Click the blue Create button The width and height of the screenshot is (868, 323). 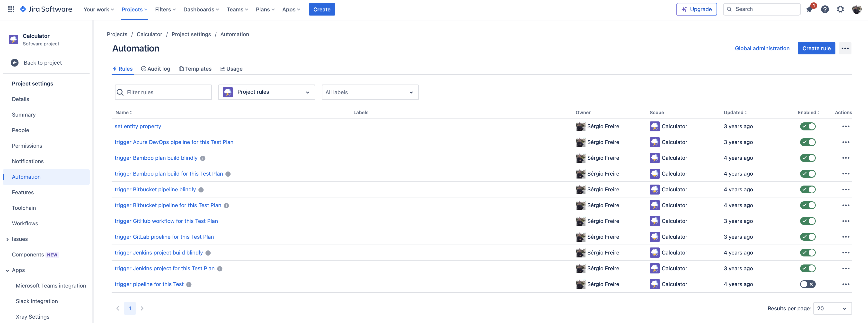coord(322,9)
